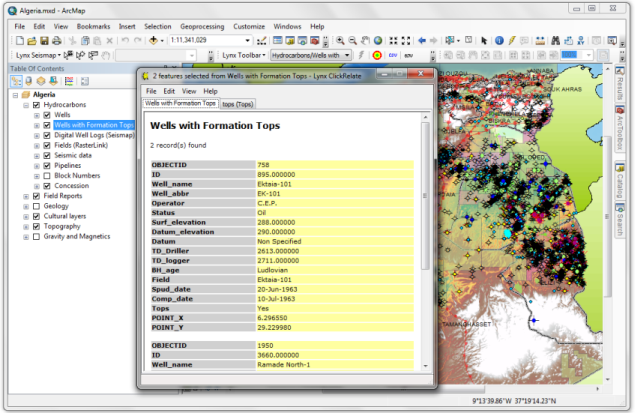Enable the Block Numbers layer
This screenshot has height=413, width=635.
(x=47, y=176)
